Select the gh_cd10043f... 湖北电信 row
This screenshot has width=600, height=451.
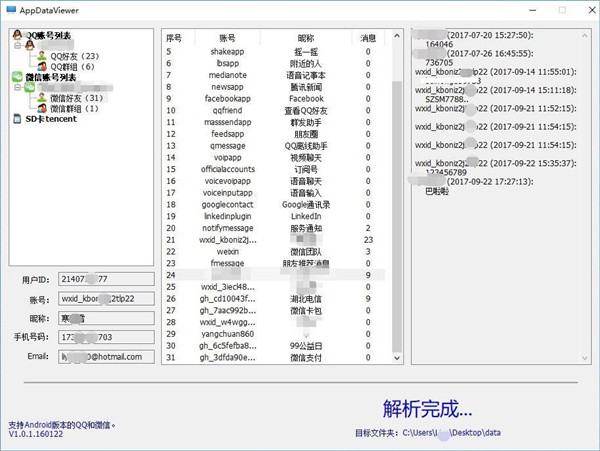pyautogui.click(x=274, y=299)
